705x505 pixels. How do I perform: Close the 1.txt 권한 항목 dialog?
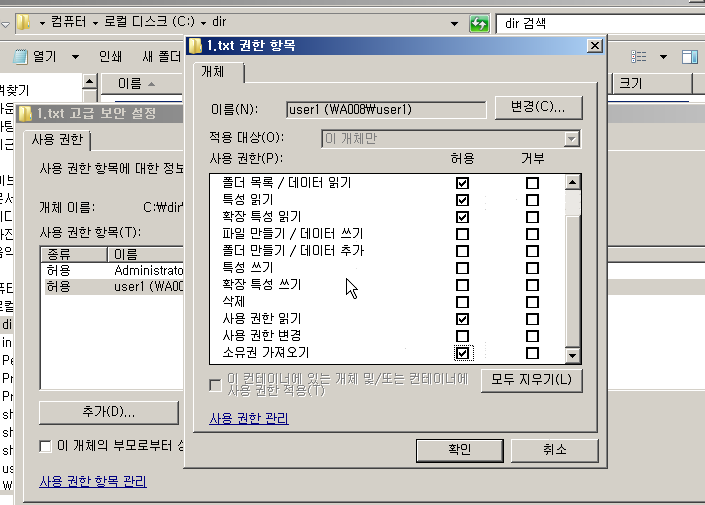pos(595,45)
